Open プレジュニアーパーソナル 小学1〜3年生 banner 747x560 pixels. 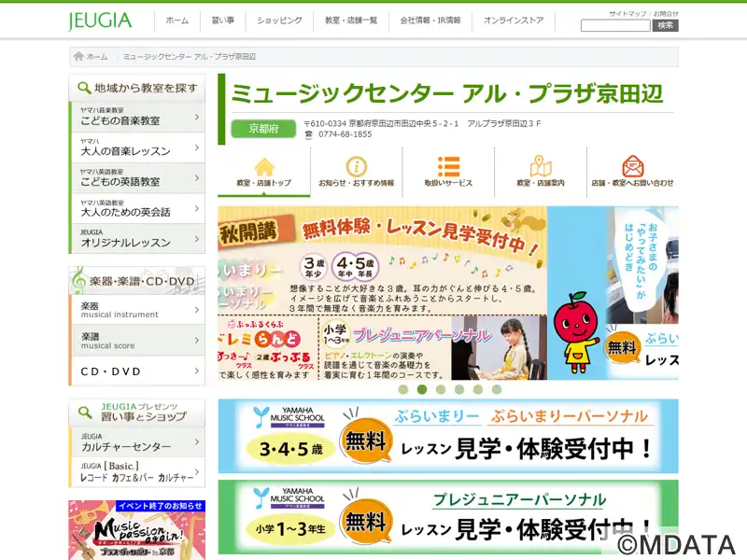coord(448,517)
